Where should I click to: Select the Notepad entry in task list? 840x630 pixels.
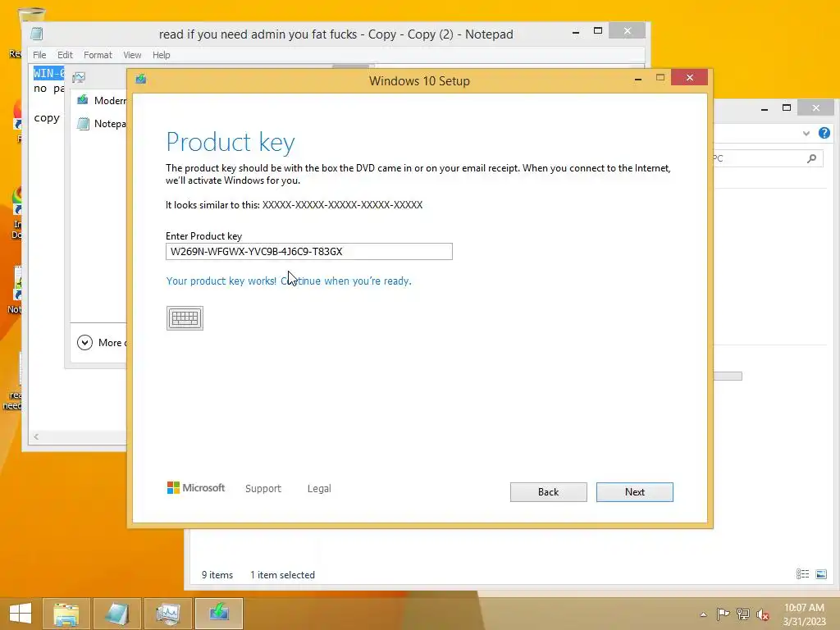(103, 124)
